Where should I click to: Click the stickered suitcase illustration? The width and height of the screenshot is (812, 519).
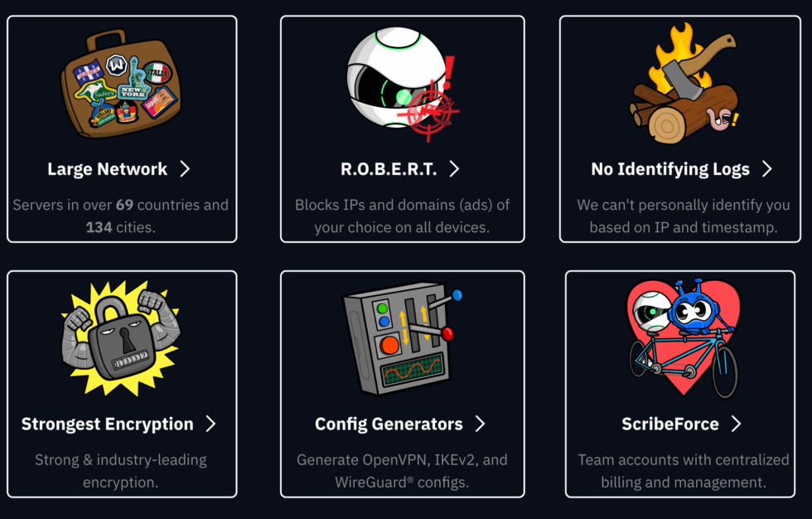121,84
